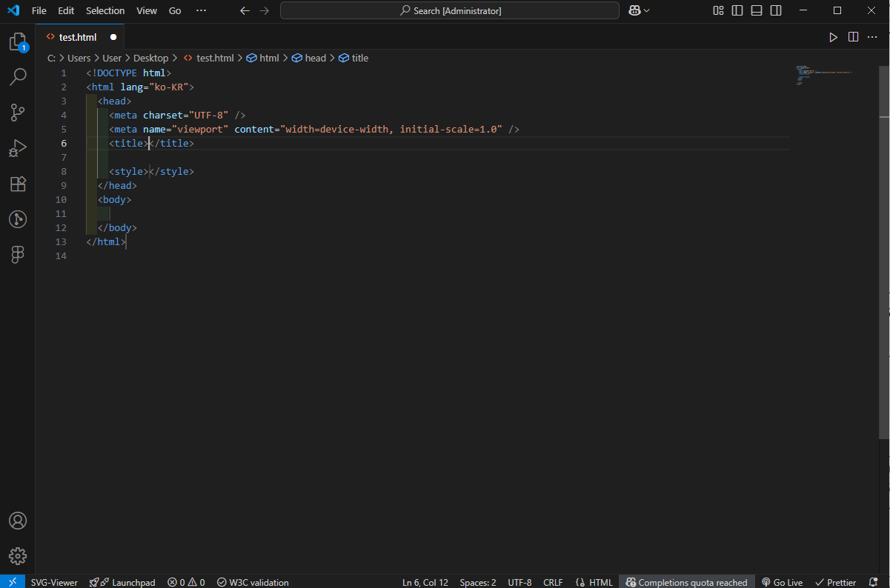
Task: Click Go Live in the status bar
Action: pos(782,582)
